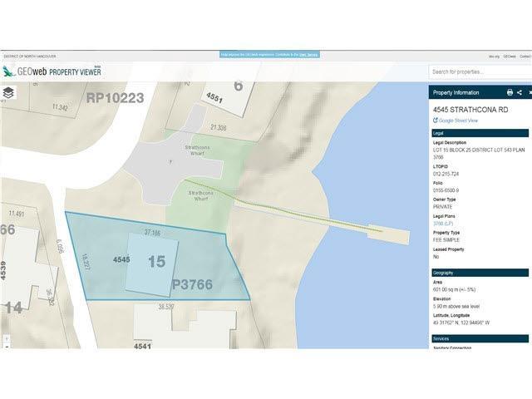Collapse the Legal section header

480,133
